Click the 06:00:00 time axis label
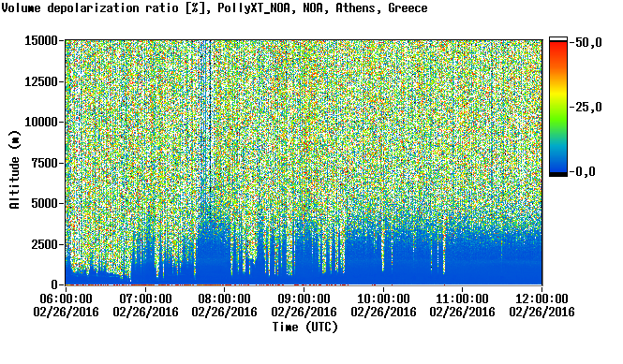The height and width of the screenshot is (364, 623). point(66,298)
